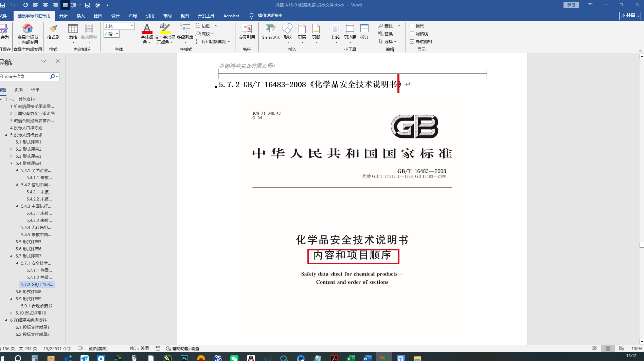Open Photoshop from the Windows taskbar
Viewport: 644px width, 361px height.
click(184, 358)
